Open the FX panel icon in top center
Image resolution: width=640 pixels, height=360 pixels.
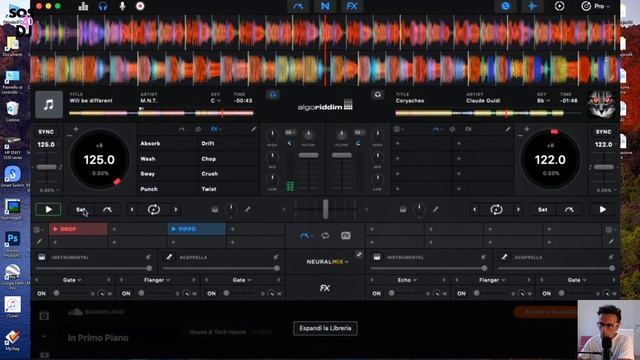click(x=352, y=6)
